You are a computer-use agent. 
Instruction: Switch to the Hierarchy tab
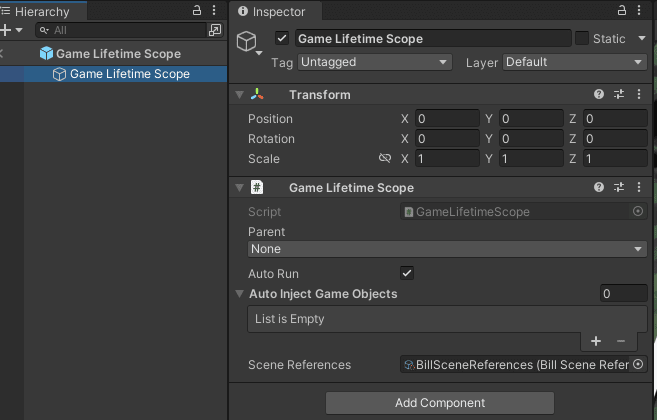(x=42, y=12)
